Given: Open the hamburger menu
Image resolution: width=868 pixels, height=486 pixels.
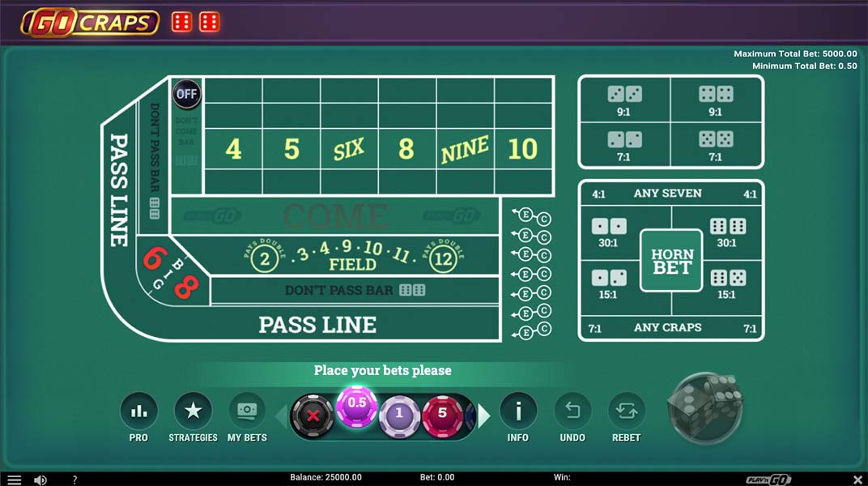Looking at the screenshot, I should (x=14, y=480).
